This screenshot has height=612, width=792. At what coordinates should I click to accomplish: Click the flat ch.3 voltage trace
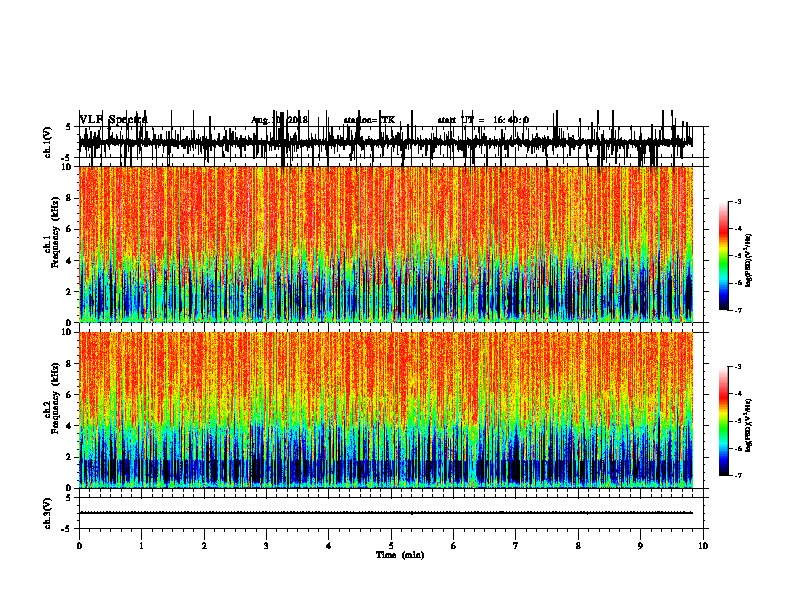(x=386, y=513)
